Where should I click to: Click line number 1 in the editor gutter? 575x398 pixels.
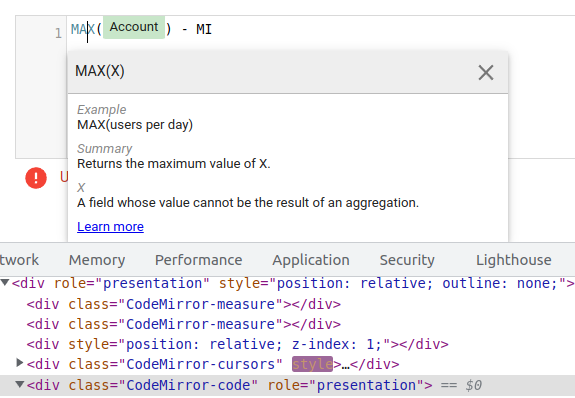[58, 33]
